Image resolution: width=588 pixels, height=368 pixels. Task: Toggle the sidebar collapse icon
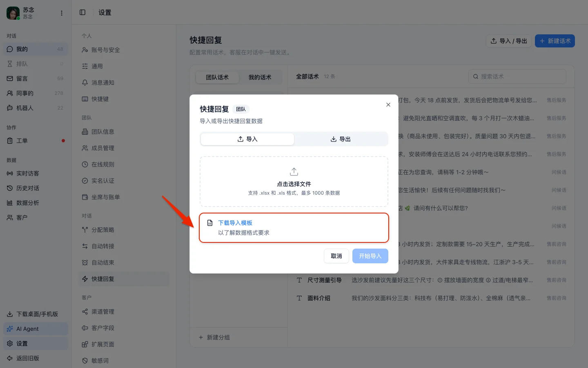(82, 12)
